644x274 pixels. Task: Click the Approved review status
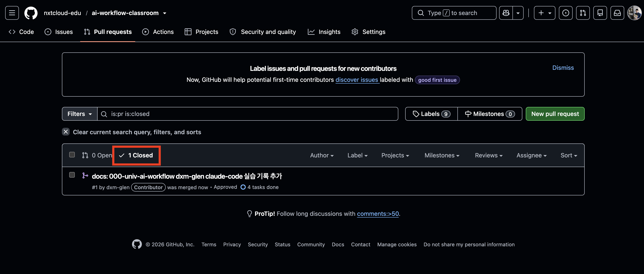[225, 187]
